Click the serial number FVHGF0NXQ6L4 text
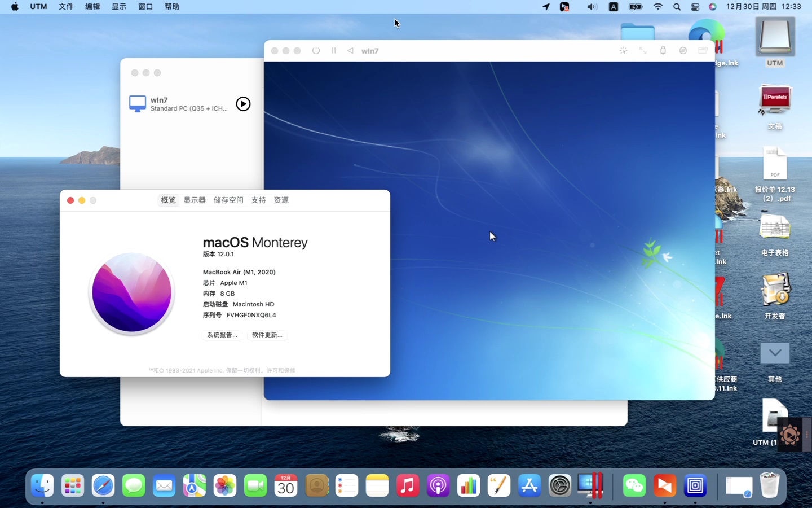Screen dimensions: 812x508 click(251, 315)
